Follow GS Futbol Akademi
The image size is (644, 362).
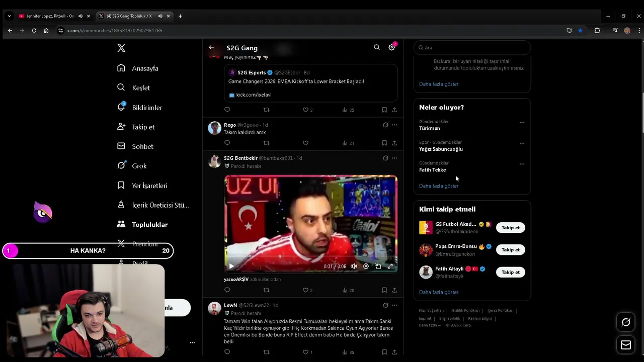pos(510,228)
